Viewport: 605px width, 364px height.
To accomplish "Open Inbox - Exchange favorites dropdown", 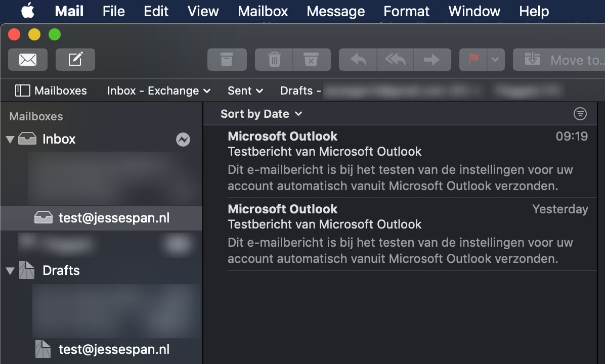I will [159, 90].
